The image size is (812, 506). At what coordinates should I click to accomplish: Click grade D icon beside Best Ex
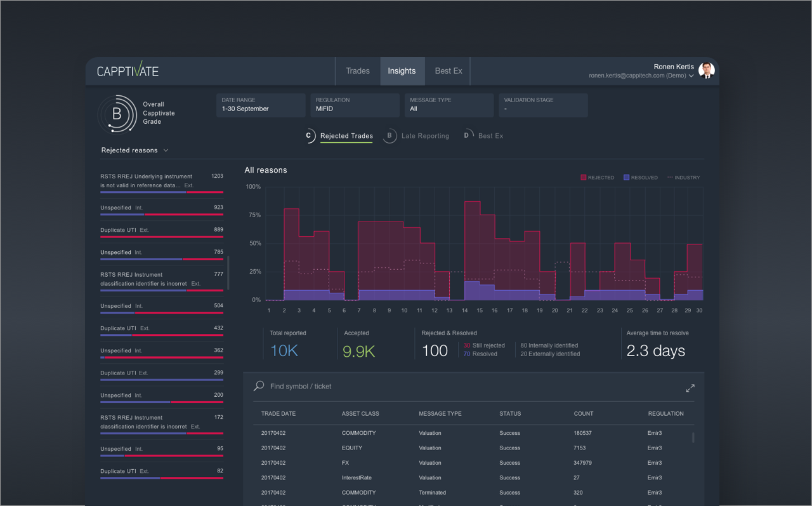[x=467, y=135]
